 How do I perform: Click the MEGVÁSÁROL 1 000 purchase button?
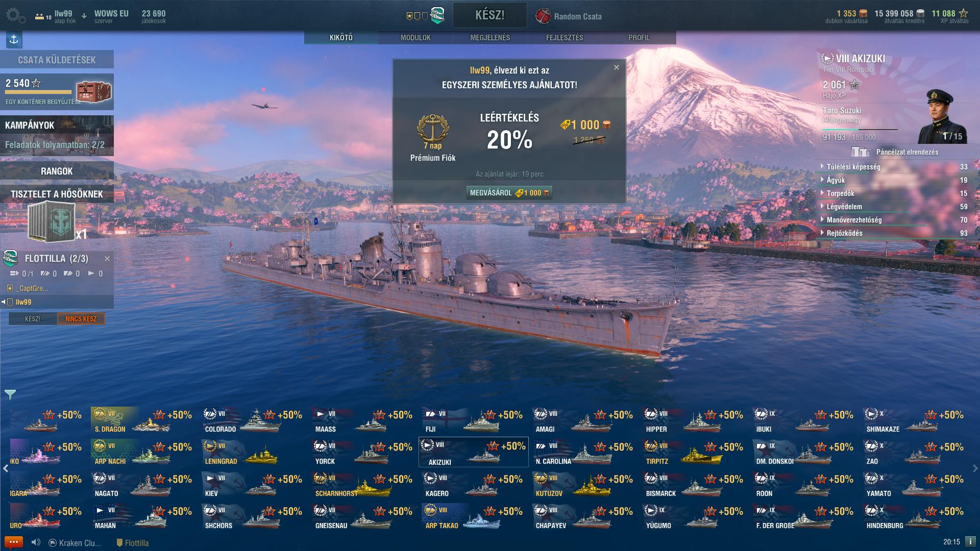coord(509,193)
